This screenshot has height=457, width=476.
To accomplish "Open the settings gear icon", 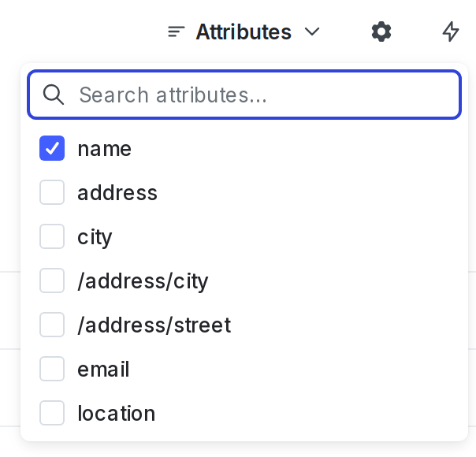I will (x=381, y=32).
